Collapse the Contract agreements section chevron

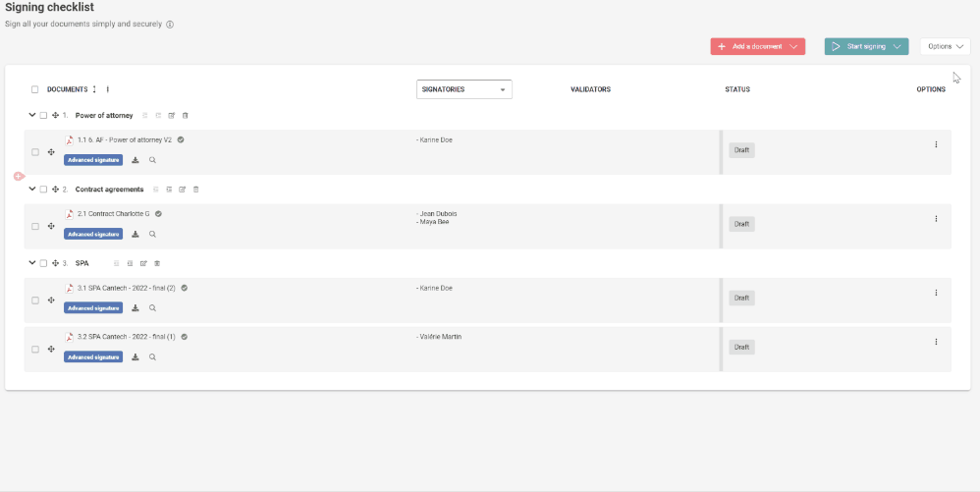(32, 189)
